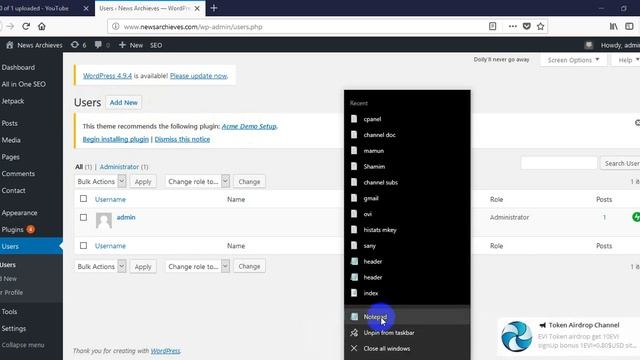This screenshot has width=640, height=360.
Task: Click Search Users button
Action: 620,163
